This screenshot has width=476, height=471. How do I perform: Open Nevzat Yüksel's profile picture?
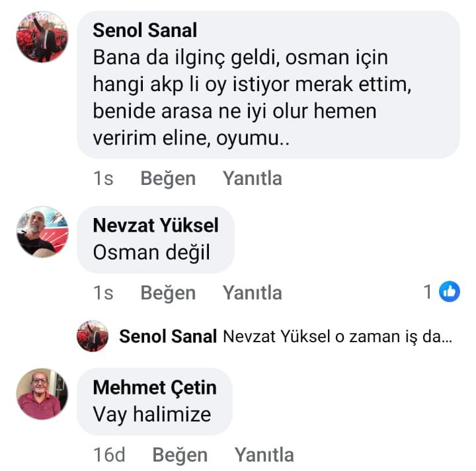[x=42, y=231]
